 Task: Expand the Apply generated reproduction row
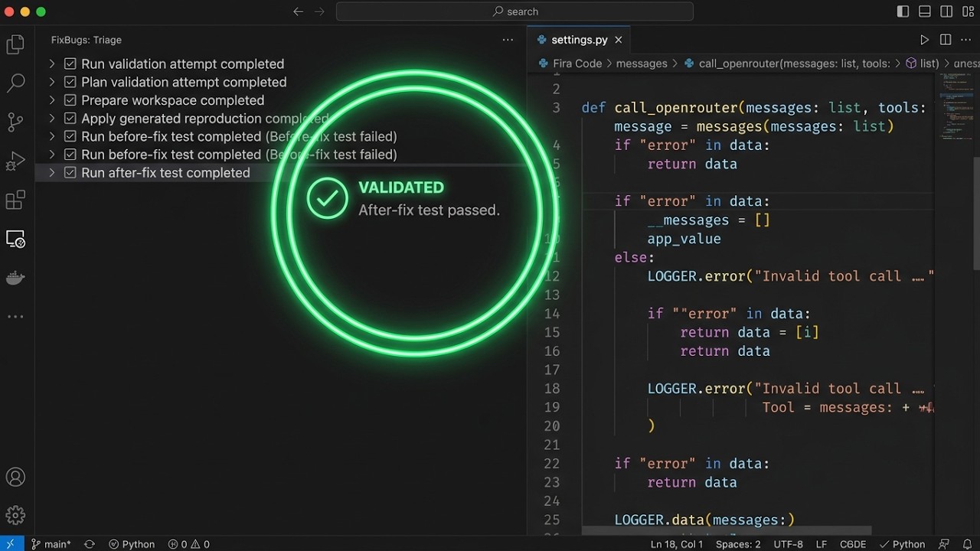(52, 119)
